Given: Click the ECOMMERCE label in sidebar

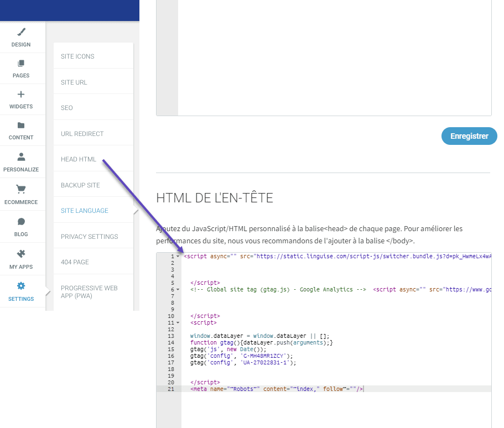Looking at the screenshot, I should [x=21, y=202].
